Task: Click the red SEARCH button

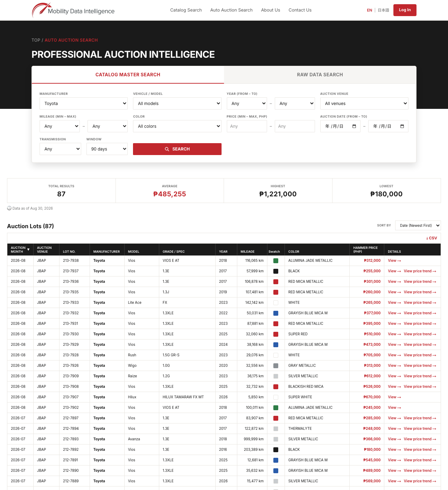Action: 177,149
